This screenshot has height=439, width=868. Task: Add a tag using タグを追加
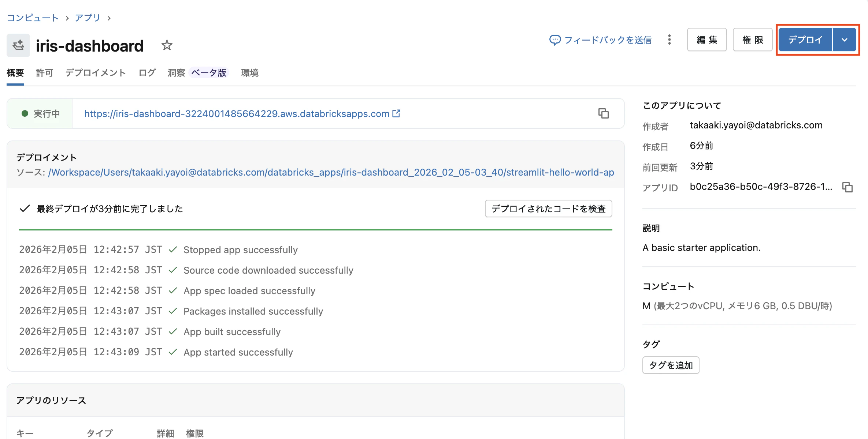tap(670, 365)
